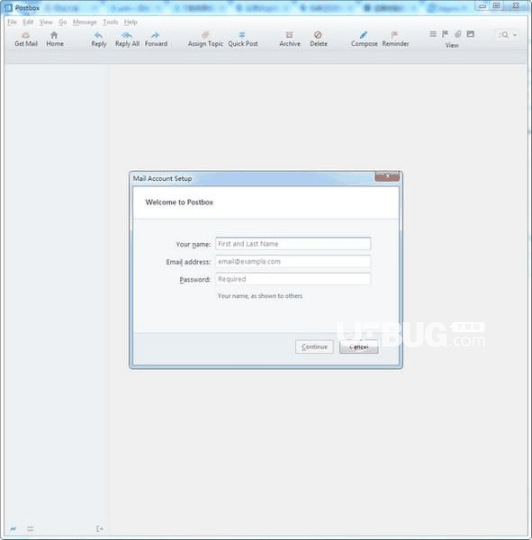
Task: Open the Tools menu
Action: pos(110,22)
